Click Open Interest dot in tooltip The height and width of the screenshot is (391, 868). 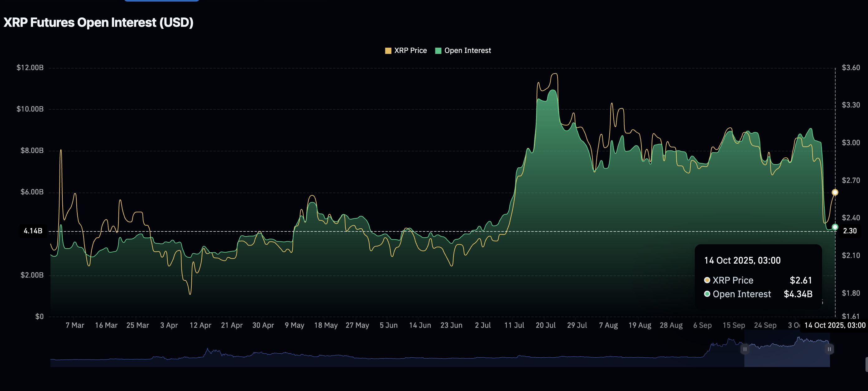[707, 294]
